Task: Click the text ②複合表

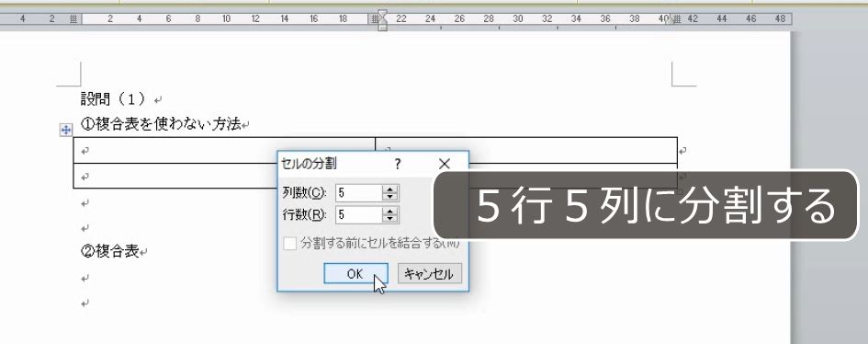Action: coord(109,251)
